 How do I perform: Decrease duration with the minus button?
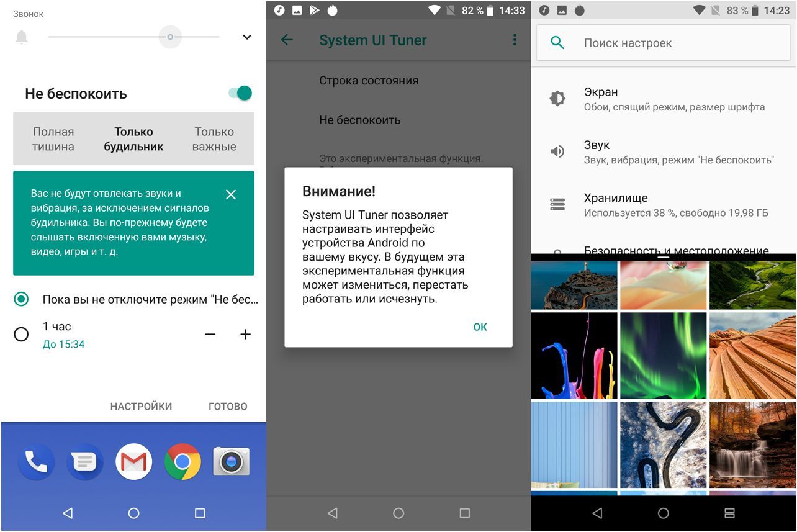click(210, 335)
